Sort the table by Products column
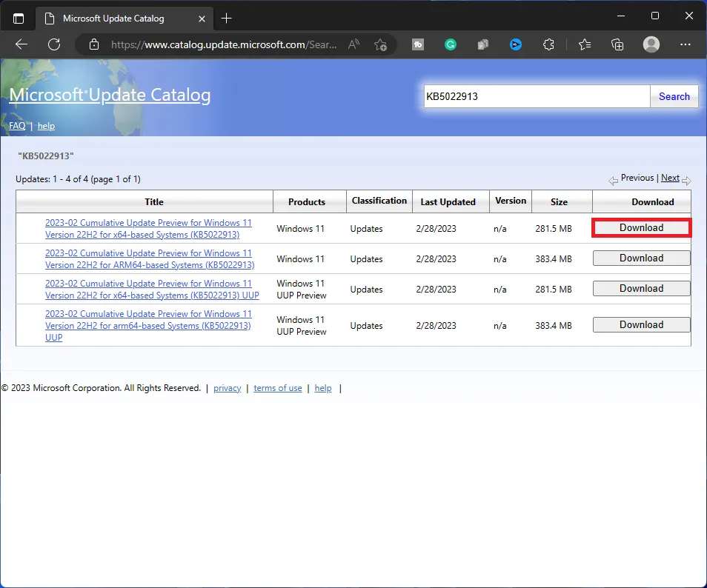 coord(307,202)
